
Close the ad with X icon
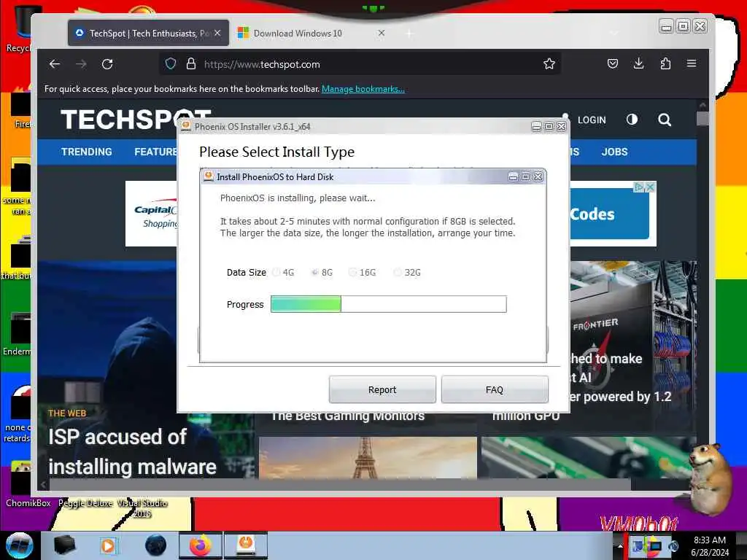[650, 187]
